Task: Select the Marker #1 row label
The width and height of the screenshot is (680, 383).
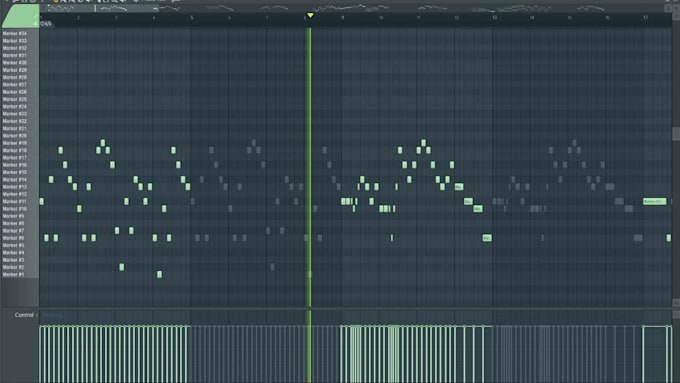Action: point(13,275)
